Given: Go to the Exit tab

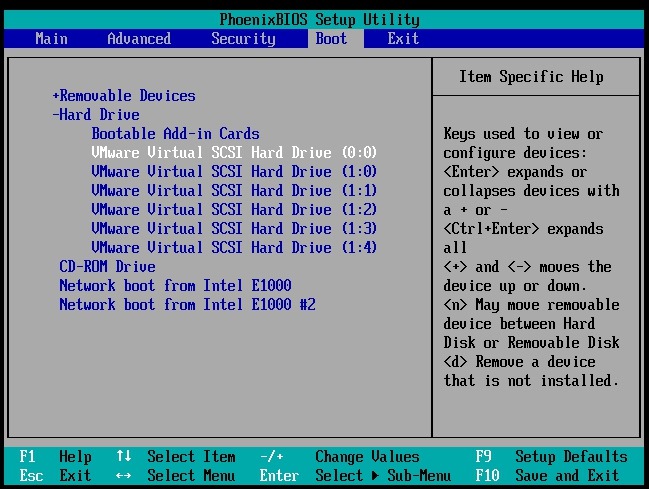Looking at the screenshot, I should [x=403, y=39].
